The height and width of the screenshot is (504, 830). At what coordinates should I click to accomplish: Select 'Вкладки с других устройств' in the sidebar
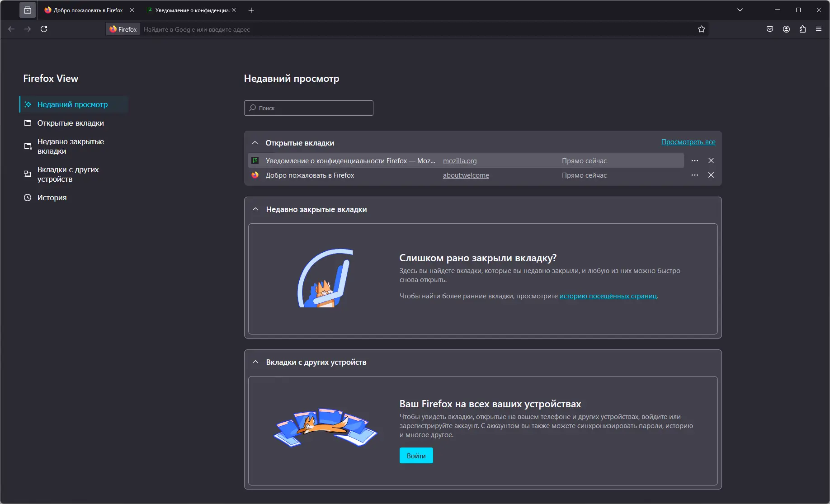74,174
